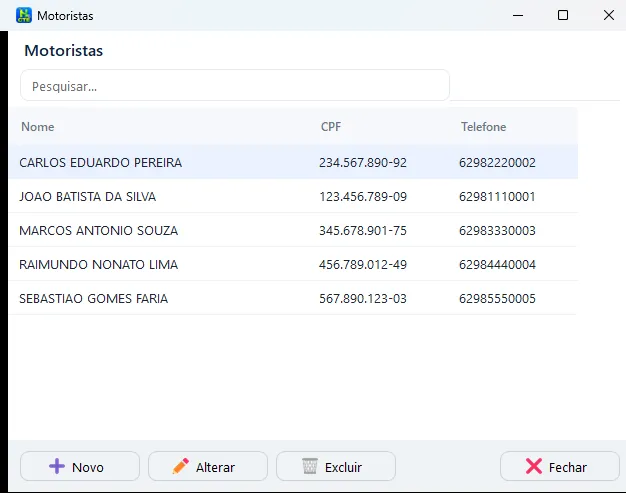Click the phone number 62983330003
The image size is (626, 493).
[497, 230]
